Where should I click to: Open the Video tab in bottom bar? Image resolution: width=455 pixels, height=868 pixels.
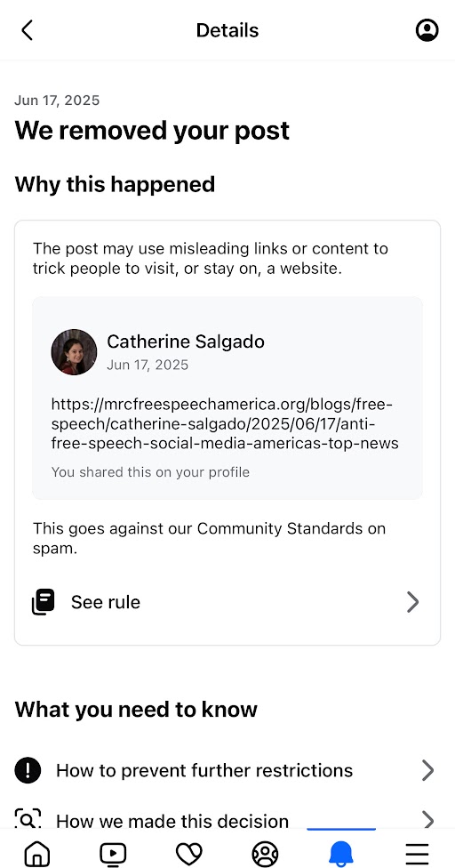113,854
